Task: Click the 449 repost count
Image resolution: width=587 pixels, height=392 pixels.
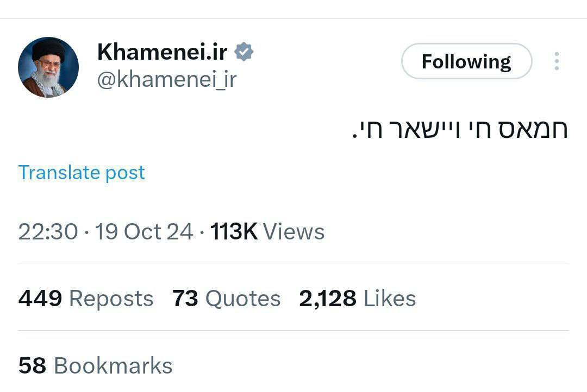Action: [x=40, y=299]
